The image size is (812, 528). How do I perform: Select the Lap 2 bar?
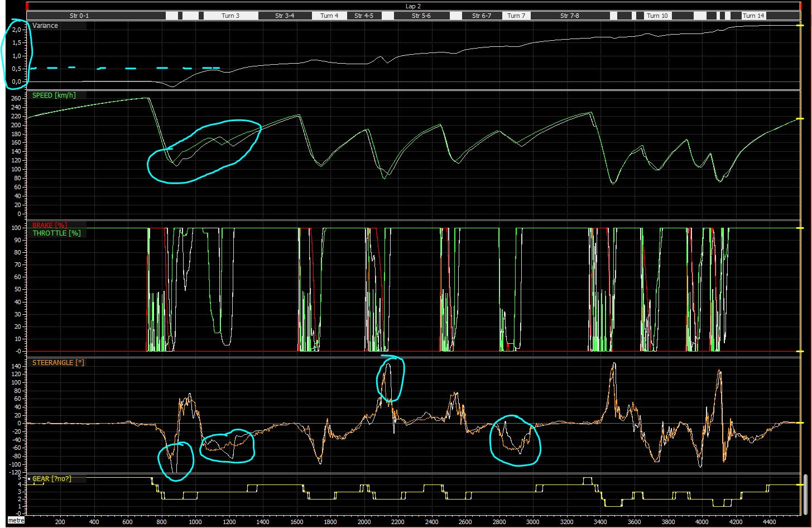pos(414,6)
